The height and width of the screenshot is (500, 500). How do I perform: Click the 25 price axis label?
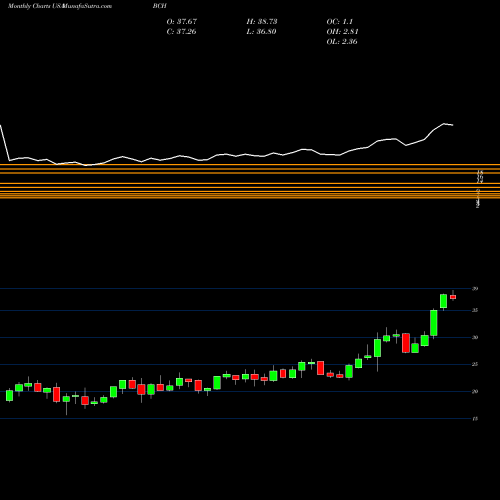pos(475,364)
